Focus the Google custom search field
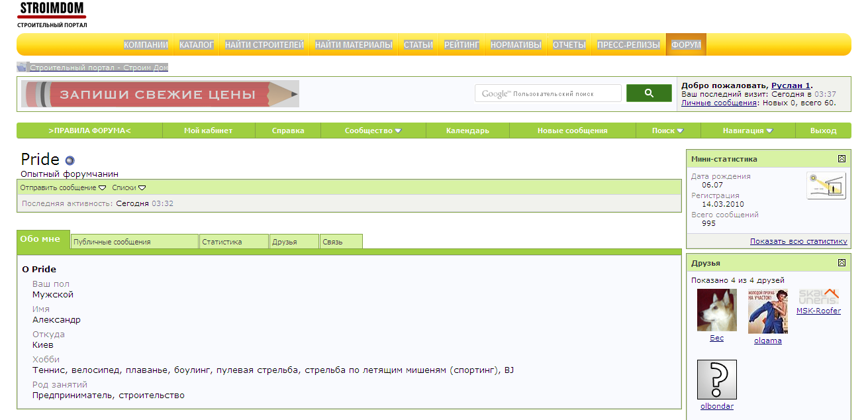 point(548,93)
